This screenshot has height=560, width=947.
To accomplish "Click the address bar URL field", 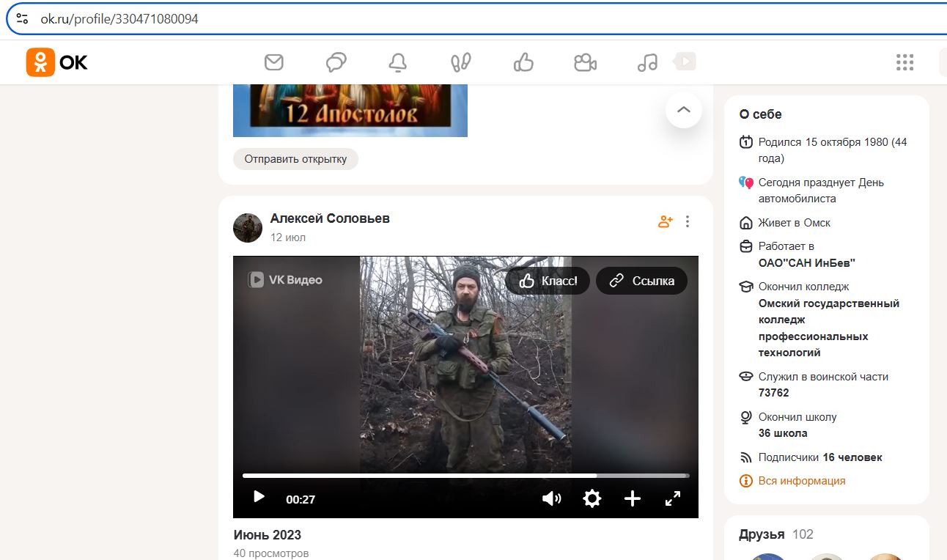I will pos(476,19).
